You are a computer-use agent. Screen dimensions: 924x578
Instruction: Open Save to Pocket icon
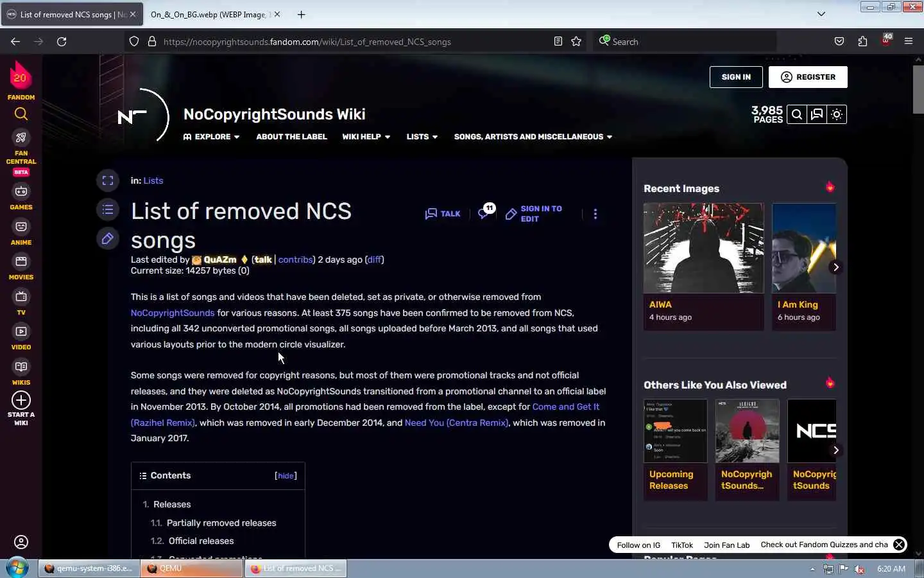(x=839, y=41)
